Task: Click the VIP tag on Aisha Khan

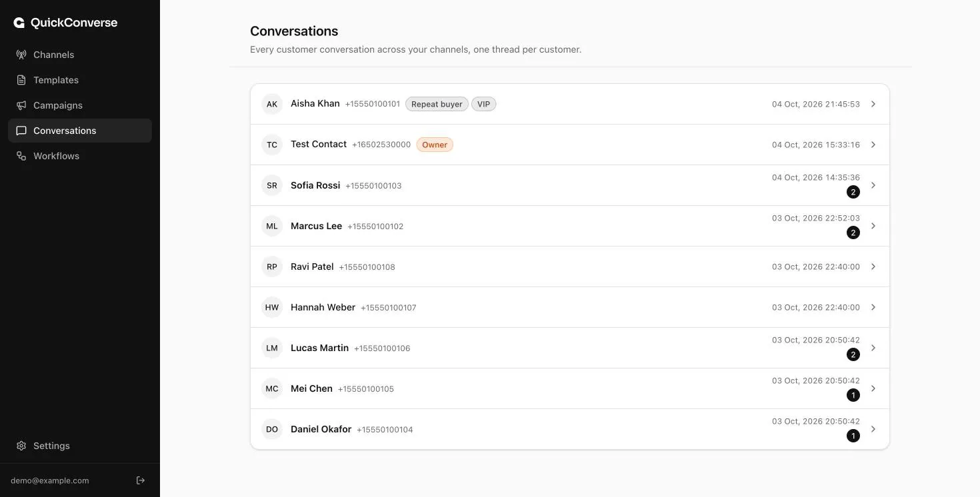Action: [x=484, y=104]
